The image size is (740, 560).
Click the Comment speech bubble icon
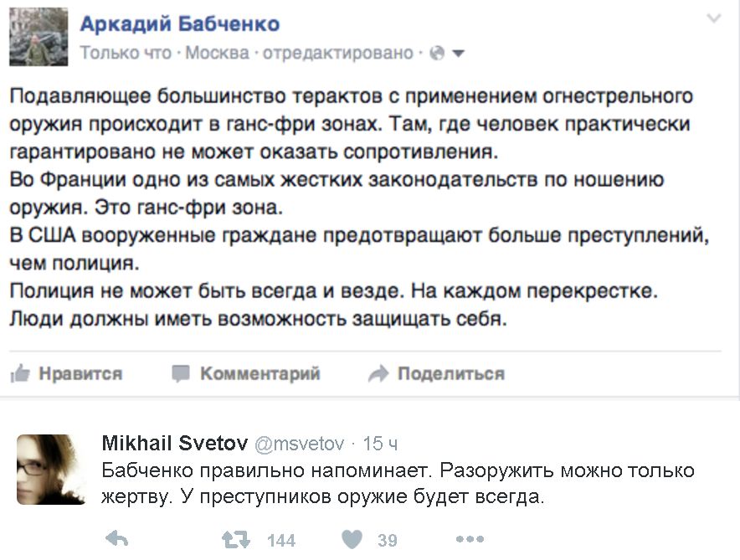pyautogui.click(x=181, y=373)
